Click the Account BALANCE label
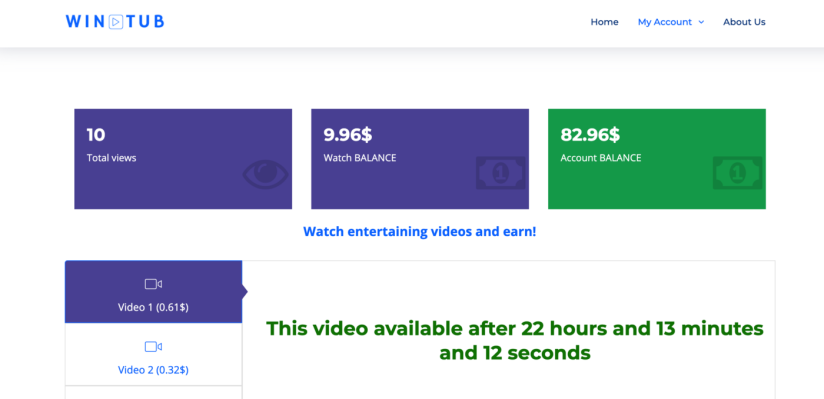 [601, 158]
